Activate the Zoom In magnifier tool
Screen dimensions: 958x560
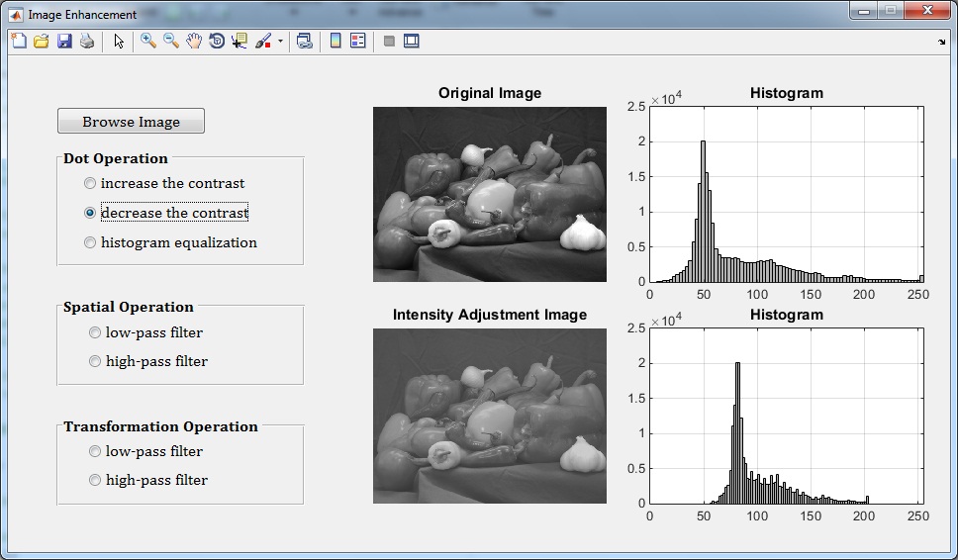148,41
